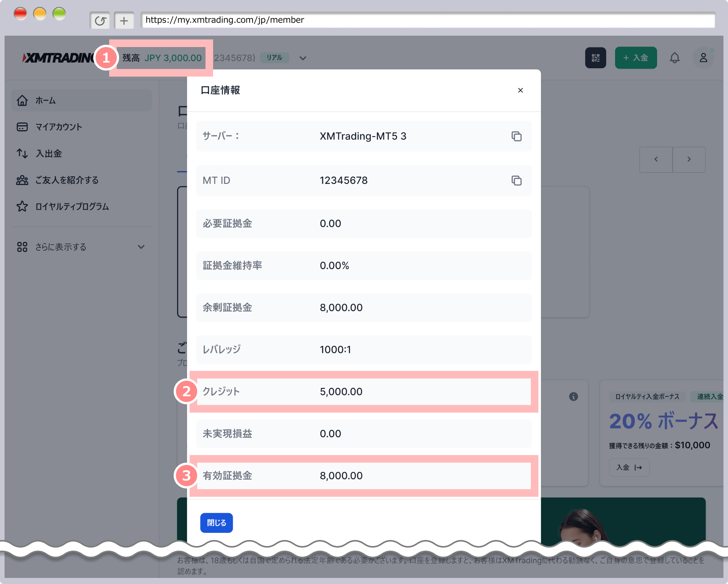Click the 有効証拠金 8,000.00 value
This screenshot has height=584, width=728.
pyautogui.click(x=341, y=476)
